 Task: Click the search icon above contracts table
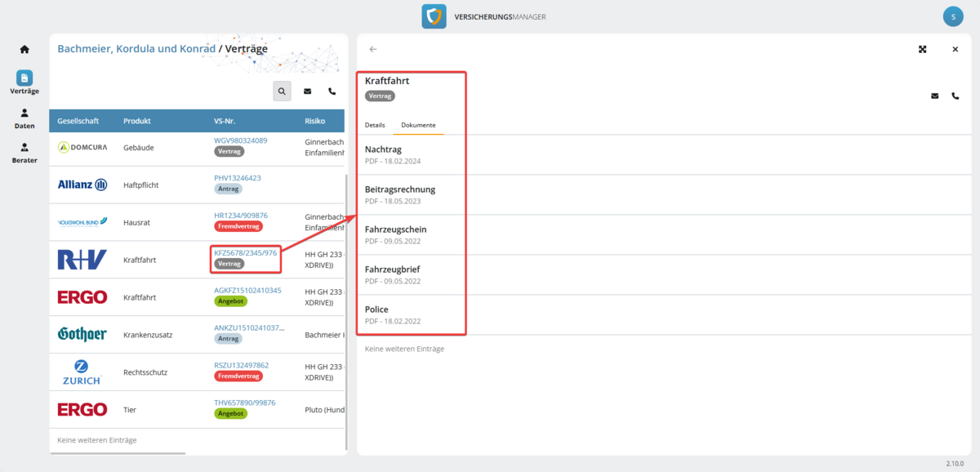click(x=282, y=91)
